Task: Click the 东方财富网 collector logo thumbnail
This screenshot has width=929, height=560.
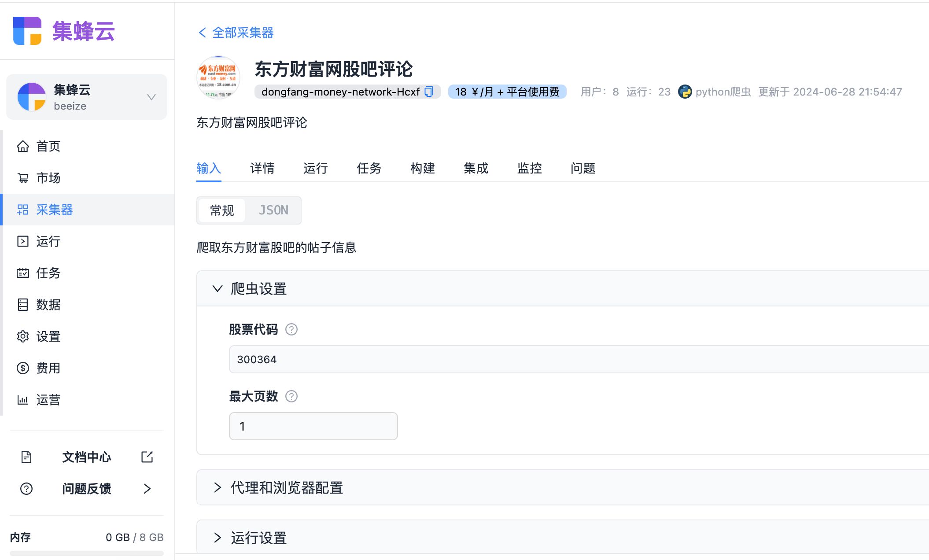Action: coord(218,77)
